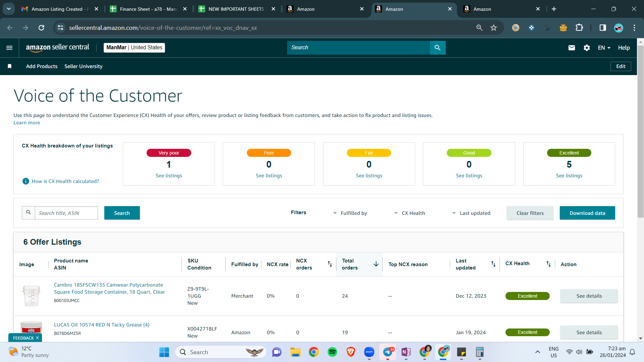Click the Download data button

[x=587, y=213]
